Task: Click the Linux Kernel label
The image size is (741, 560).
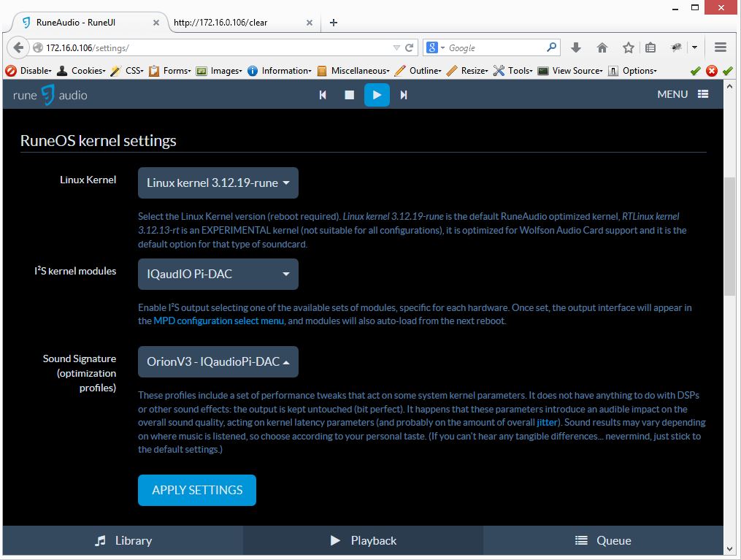Action: [88, 180]
